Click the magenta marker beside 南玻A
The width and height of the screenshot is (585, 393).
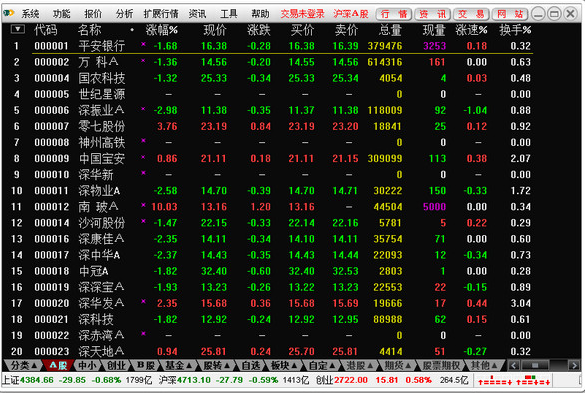143,205
